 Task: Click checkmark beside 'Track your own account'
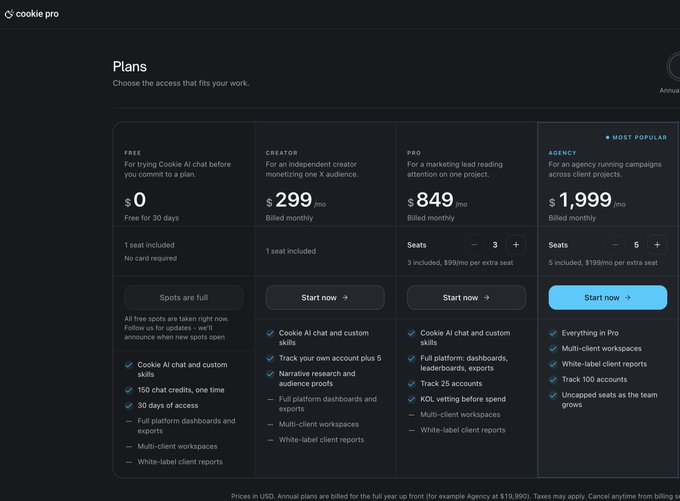point(270,358)
